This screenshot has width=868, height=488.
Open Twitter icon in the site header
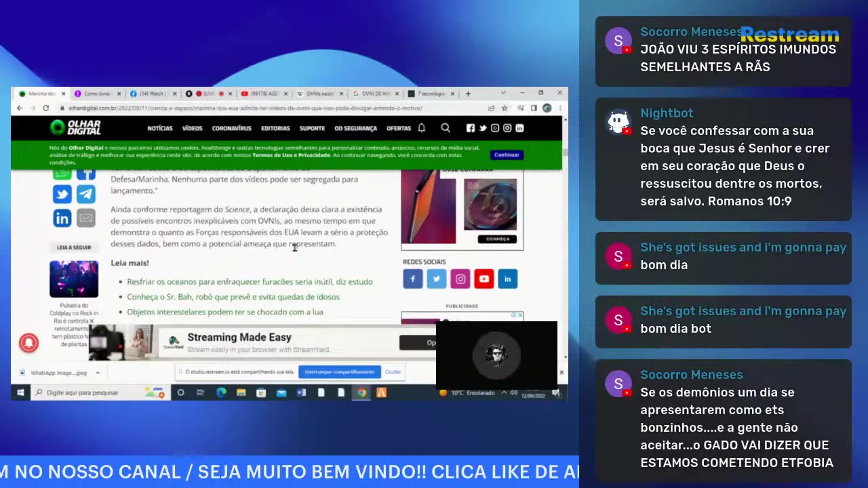483,128
